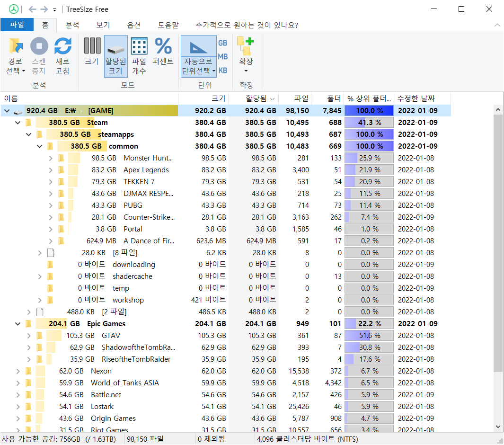This screenshot has width=504, height=445.
Task: Switch to 파일 개수 (file count) mode
Action: click(139, 56)
